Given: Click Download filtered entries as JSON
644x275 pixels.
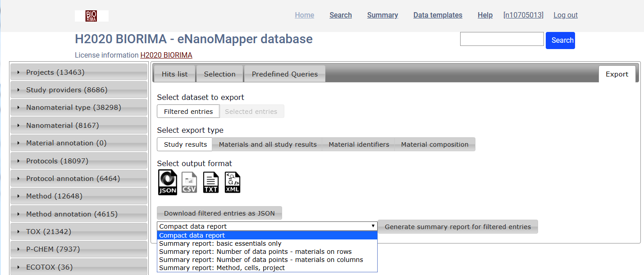Looking at the screenshot, I should click(x=219, y=212).
